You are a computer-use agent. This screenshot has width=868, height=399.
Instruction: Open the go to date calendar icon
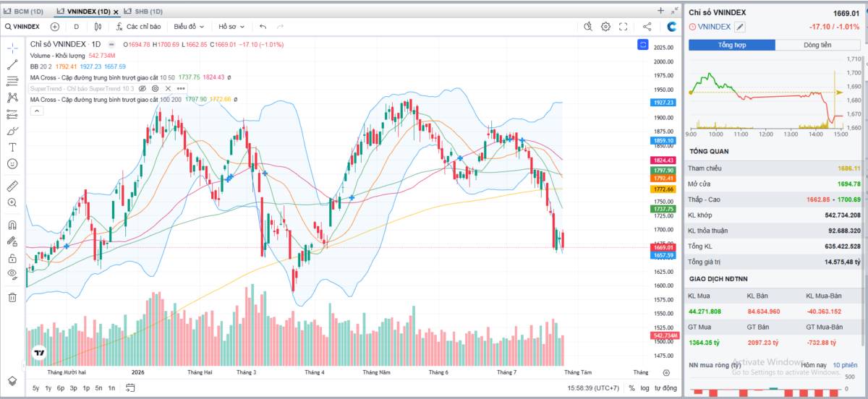coord(130,388)
